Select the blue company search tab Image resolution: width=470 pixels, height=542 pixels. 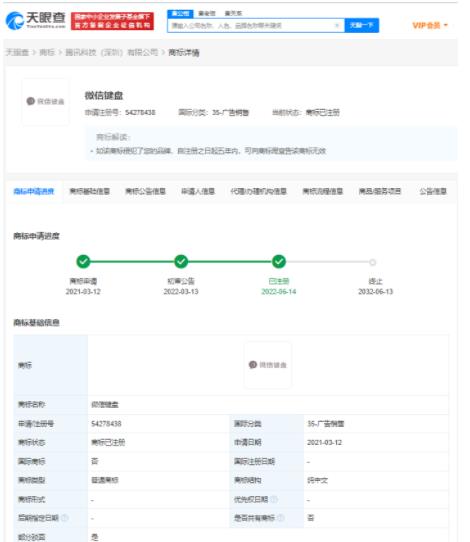point(180,13)
